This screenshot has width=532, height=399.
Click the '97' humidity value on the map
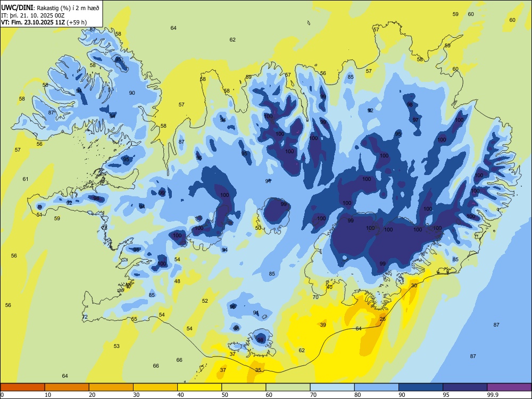coord(415,120)
